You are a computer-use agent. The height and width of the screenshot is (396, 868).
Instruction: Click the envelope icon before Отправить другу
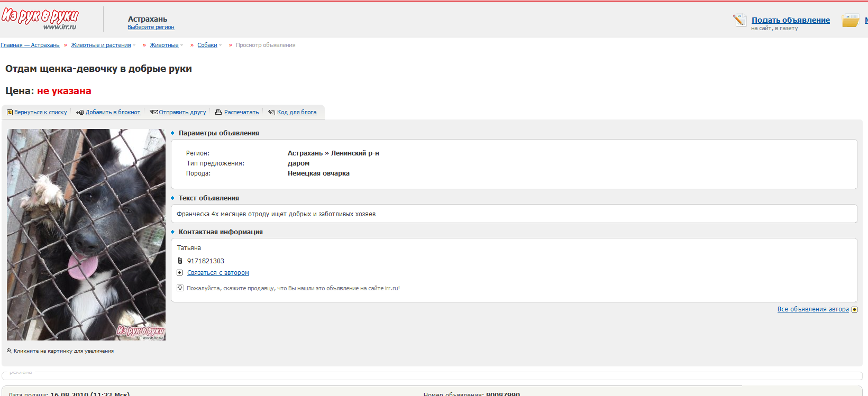154,112
